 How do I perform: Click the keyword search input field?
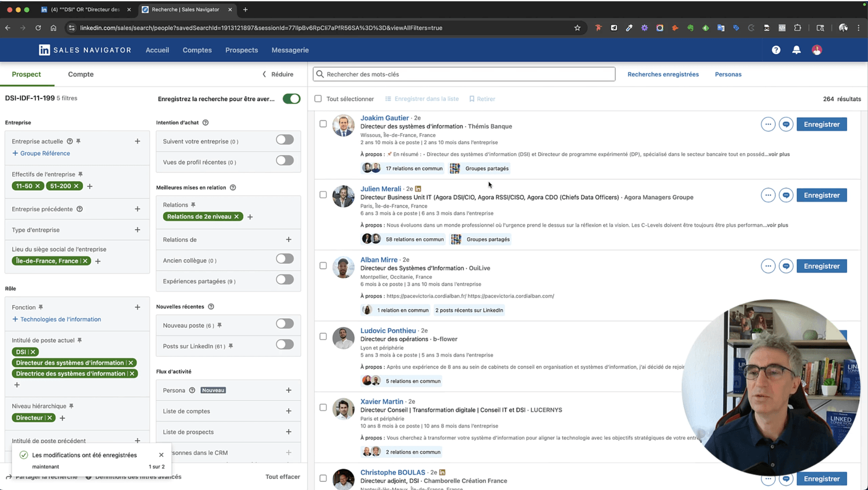tap(464, 74)
